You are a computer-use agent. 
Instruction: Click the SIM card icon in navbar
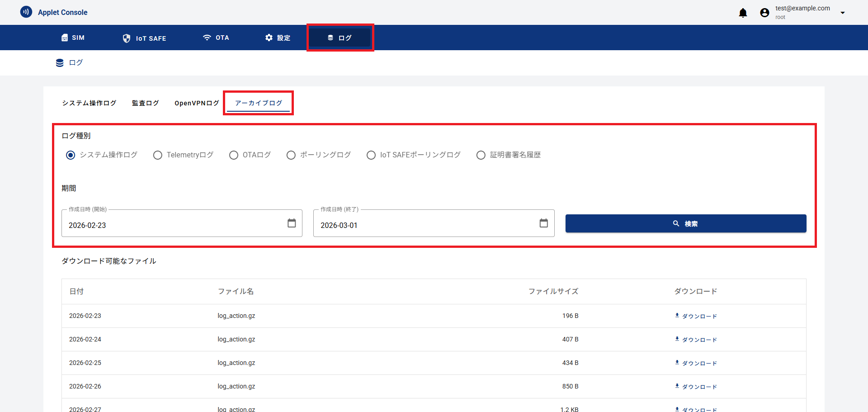pyautogui.click(x=65, y=38)
